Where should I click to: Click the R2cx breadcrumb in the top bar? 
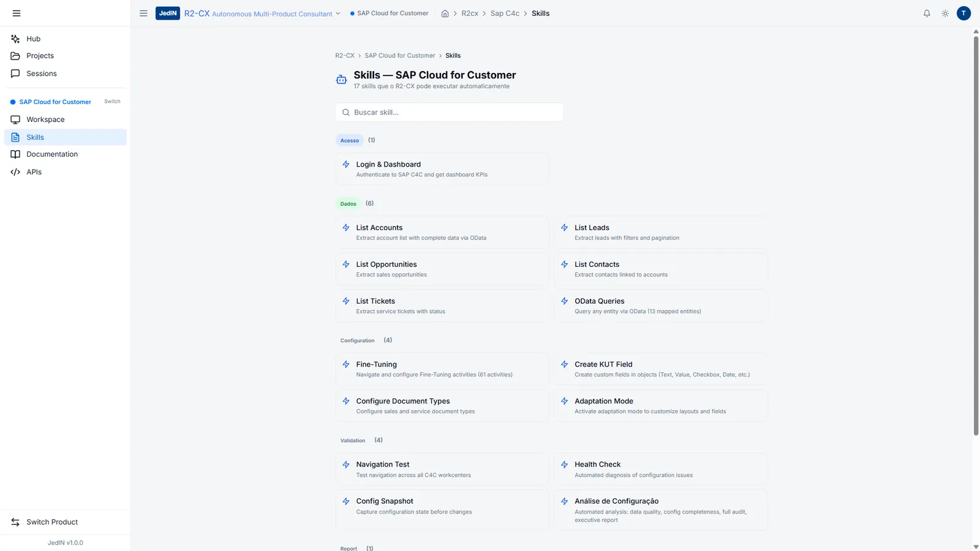pyautogui.click(x=470, y=13)
